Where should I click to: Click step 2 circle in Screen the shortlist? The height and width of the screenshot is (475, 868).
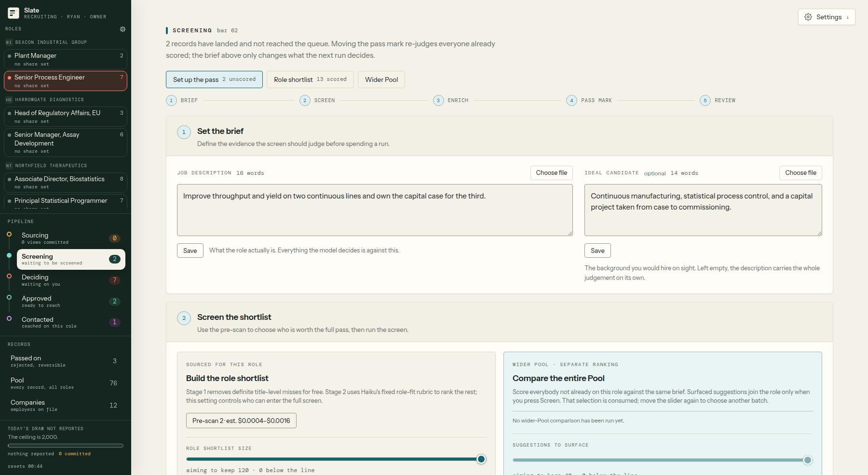point(184,318)
